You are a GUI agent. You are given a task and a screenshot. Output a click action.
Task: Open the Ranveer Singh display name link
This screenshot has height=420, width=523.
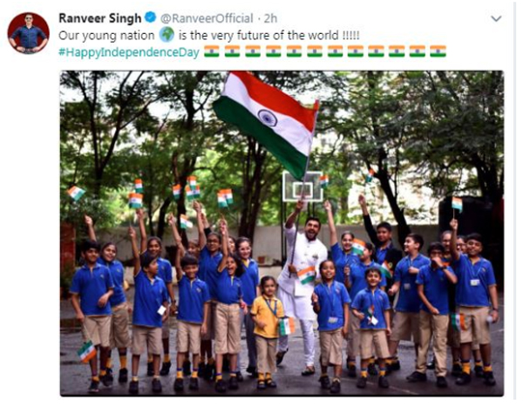[100, 18]
